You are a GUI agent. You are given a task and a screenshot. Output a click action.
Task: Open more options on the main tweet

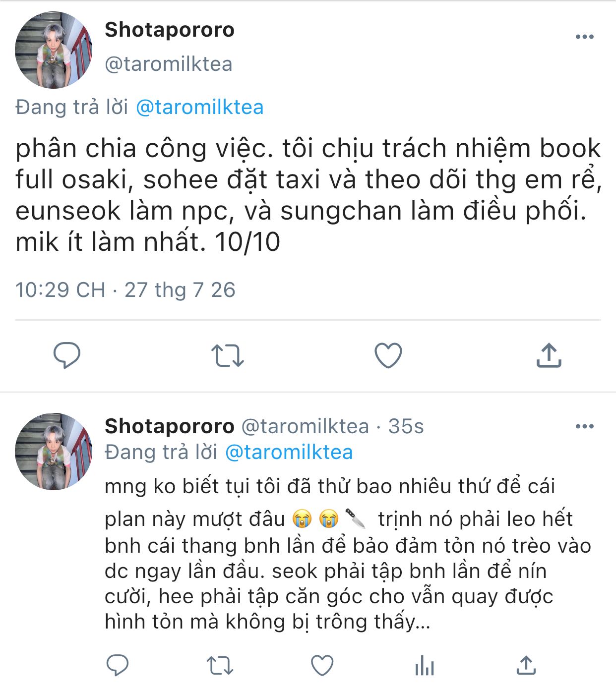tap(584, 37)
